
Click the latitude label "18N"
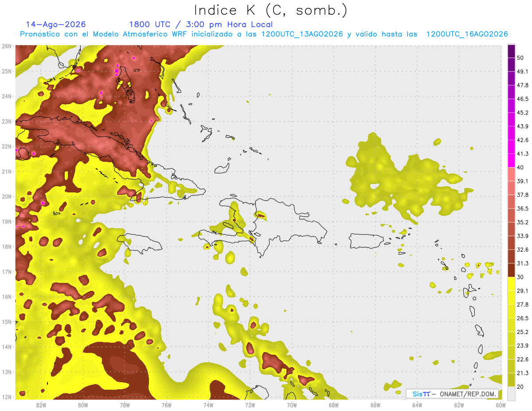click(x=7, y=247)
